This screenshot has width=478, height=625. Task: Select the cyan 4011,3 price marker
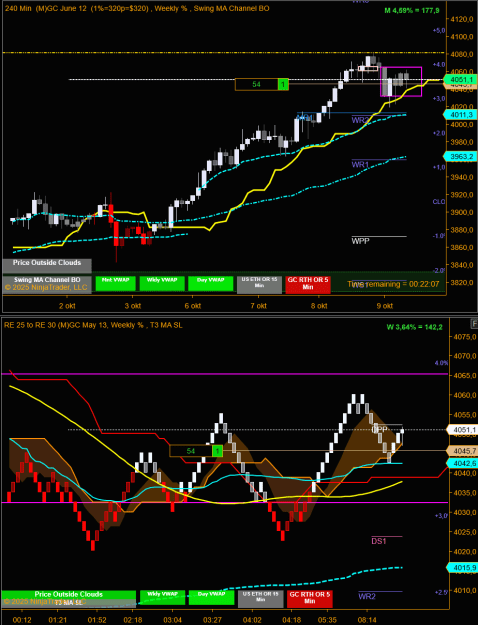(x=460, y=115)
